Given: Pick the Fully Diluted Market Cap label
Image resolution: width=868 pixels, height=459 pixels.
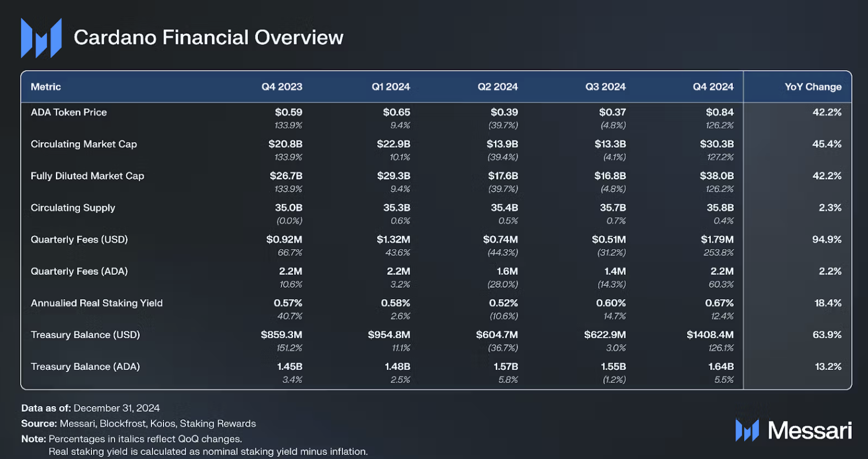Looking at the screenshot, I should [x=87, y=175].
